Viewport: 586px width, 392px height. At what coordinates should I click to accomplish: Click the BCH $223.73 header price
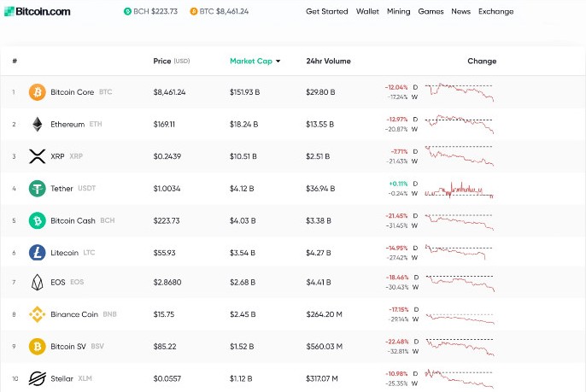click(x=155, y=12)
